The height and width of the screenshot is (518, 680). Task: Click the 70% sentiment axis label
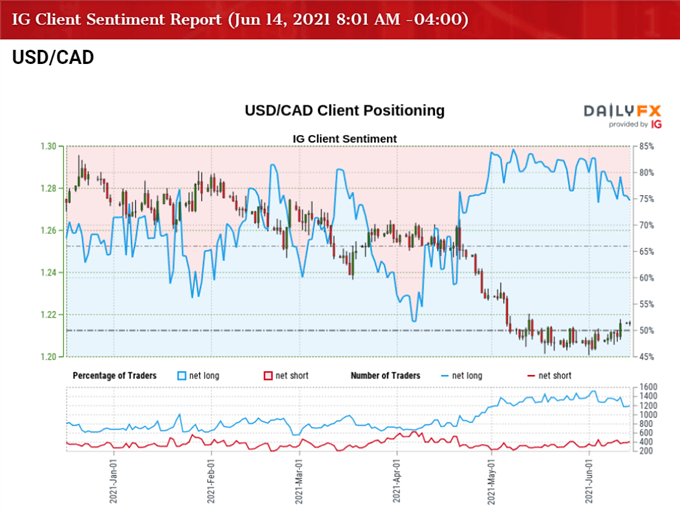(647, 226)
